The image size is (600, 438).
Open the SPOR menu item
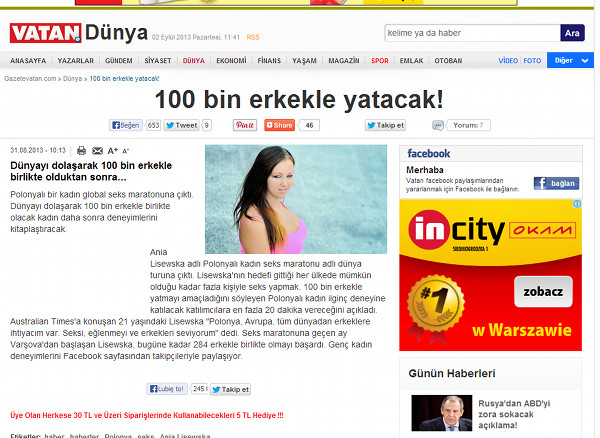click(380, 60)
